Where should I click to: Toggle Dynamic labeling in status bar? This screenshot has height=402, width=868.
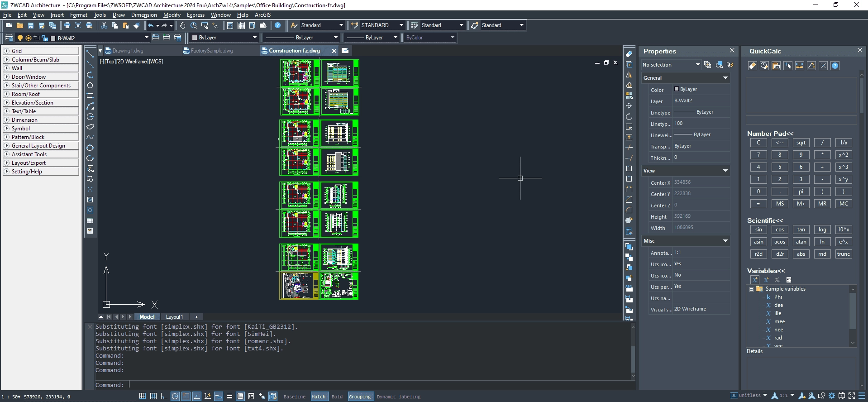399,397
